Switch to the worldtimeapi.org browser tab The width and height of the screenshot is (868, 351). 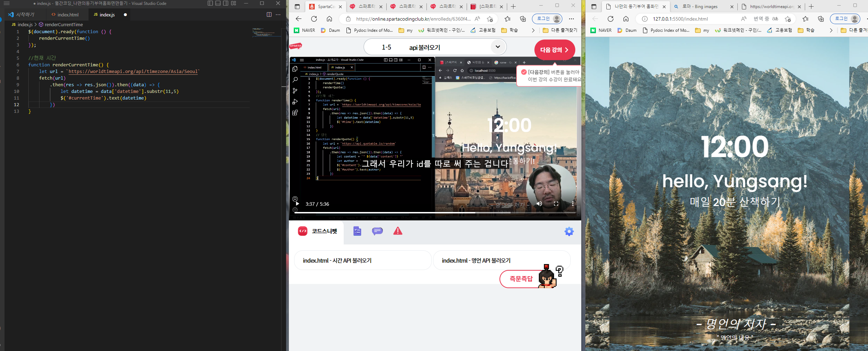[x=771, y=7]
